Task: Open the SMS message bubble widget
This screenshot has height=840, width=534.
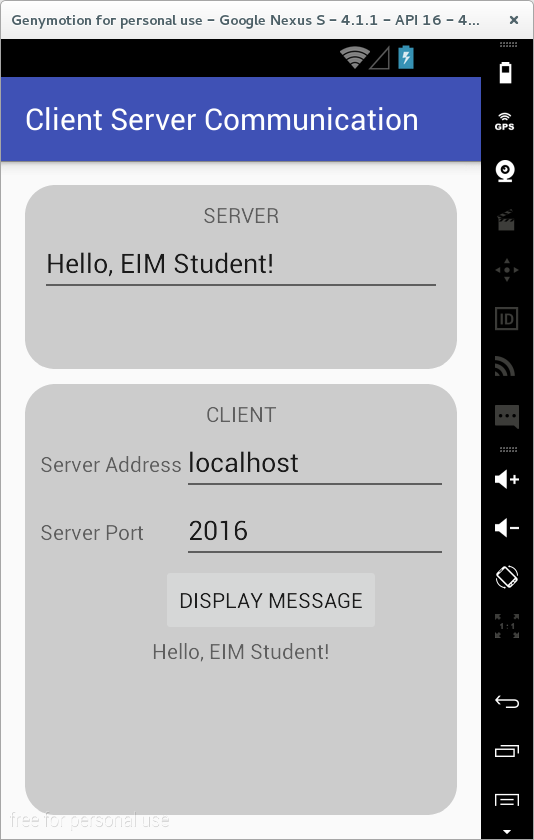Action: [506, 417]
